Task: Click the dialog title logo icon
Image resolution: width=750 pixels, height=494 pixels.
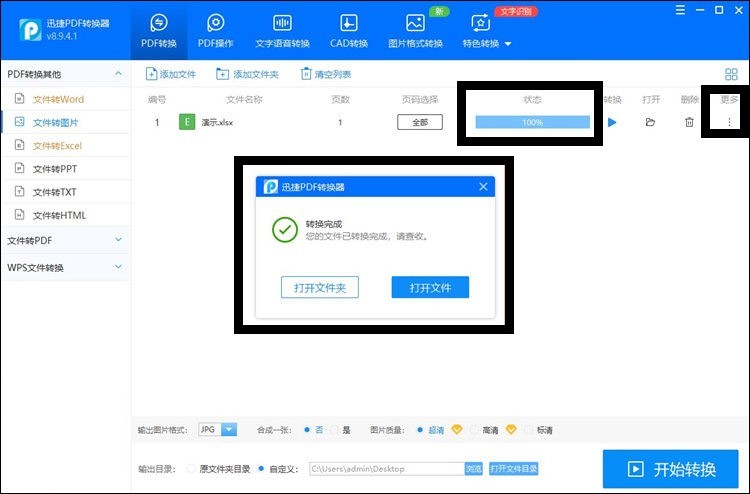Action: pyautogui.click(x=271, y=187)
